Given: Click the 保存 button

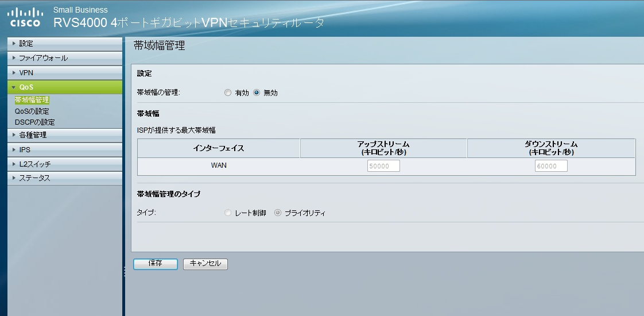Looking at the screenshot, I should 155,264.
